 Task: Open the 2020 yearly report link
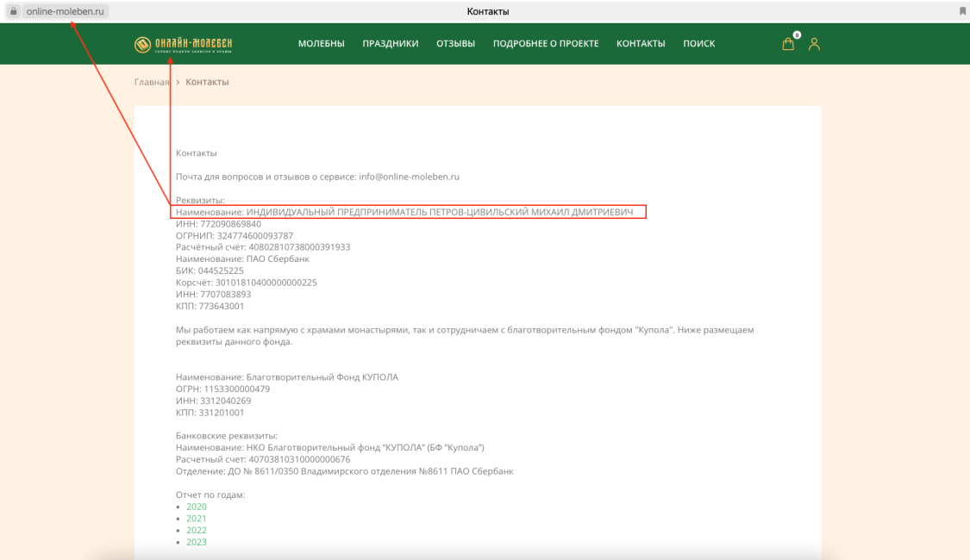[196, 507]
